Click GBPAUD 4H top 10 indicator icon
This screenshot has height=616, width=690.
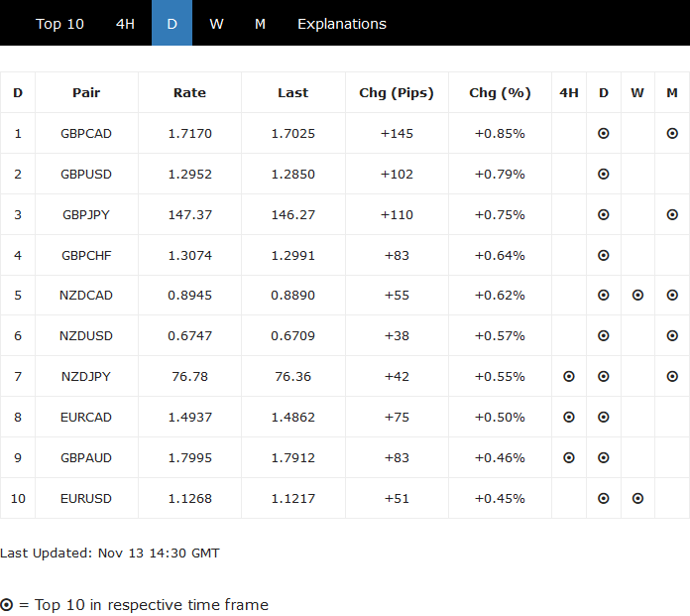point(569,457)
